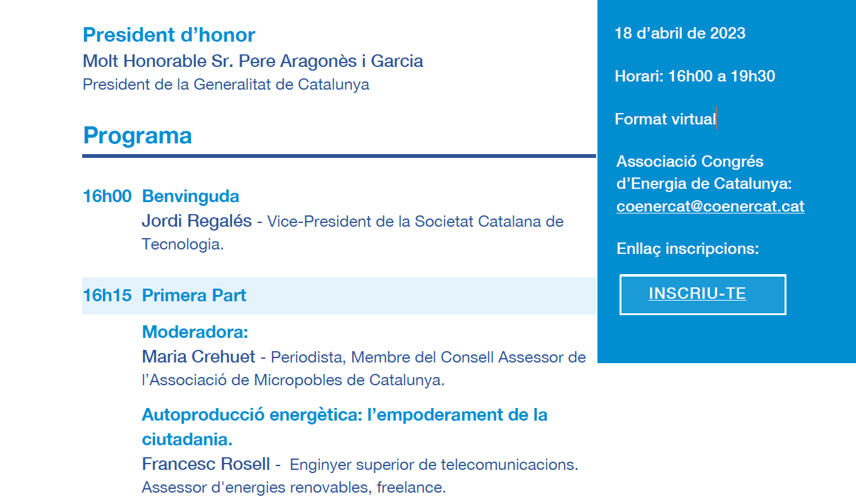The width and height of the screenshot is (856, 504).
Task: Click the 16h00 Benvinguda entry
Action: 161,196
